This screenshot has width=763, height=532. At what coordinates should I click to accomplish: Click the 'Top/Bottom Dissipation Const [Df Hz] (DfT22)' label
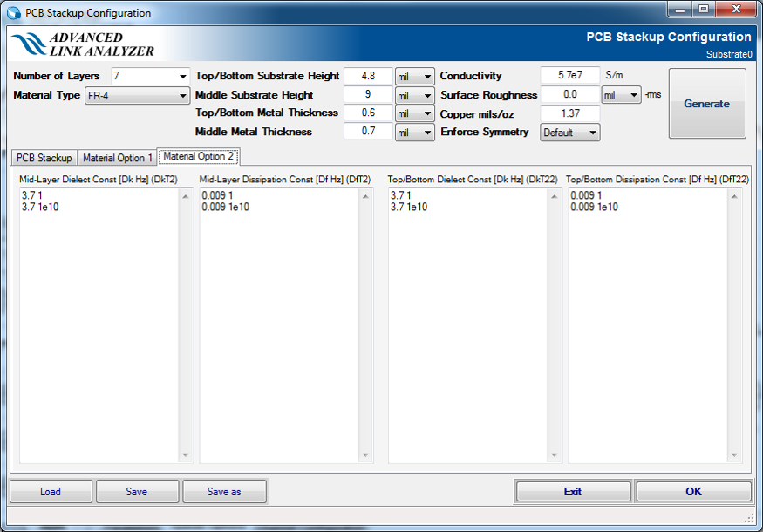click(x=657, y=179)
